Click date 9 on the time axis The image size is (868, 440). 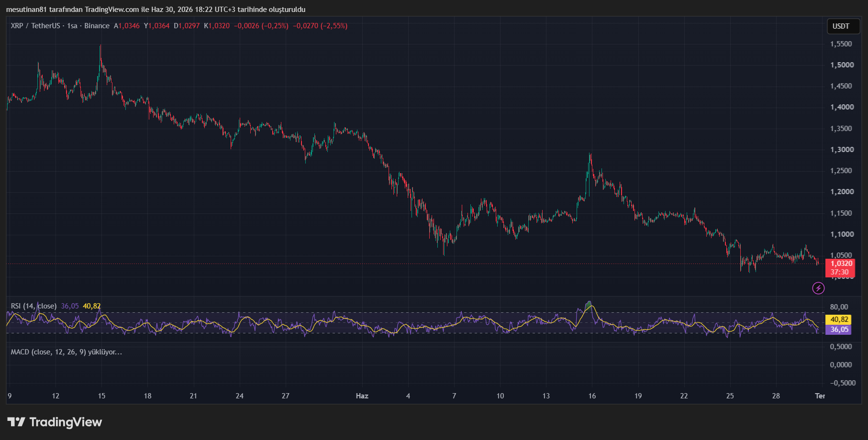pyautogui.click(x=10, y=396)
